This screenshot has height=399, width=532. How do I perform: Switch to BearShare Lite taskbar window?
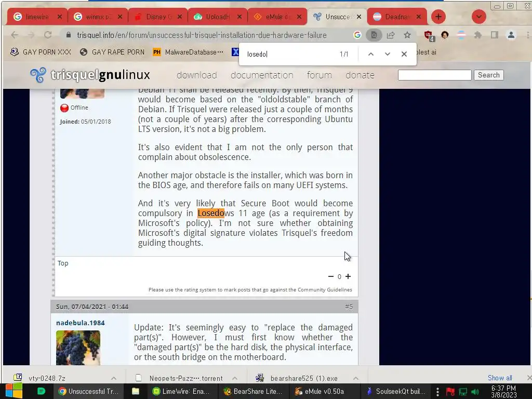click(x=253, y=391)
